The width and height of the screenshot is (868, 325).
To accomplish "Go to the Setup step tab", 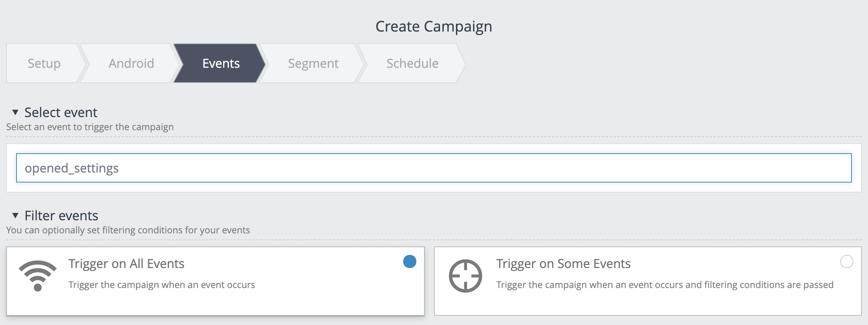I will 44,63.
